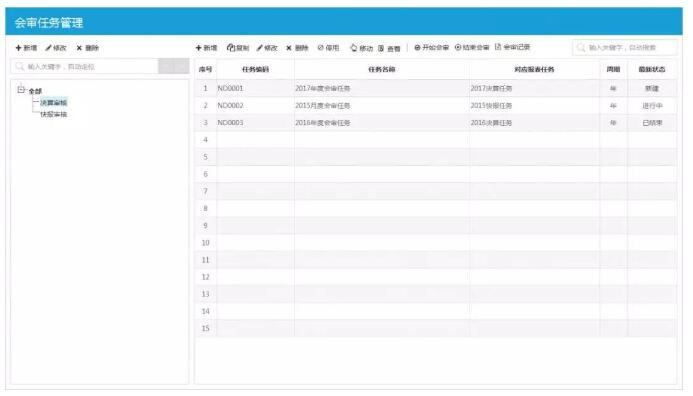Screen dimensions: 693x396
Task: Click 新增 plus icon above left tree
Action: pyautogui.click(x=18, y=48)
